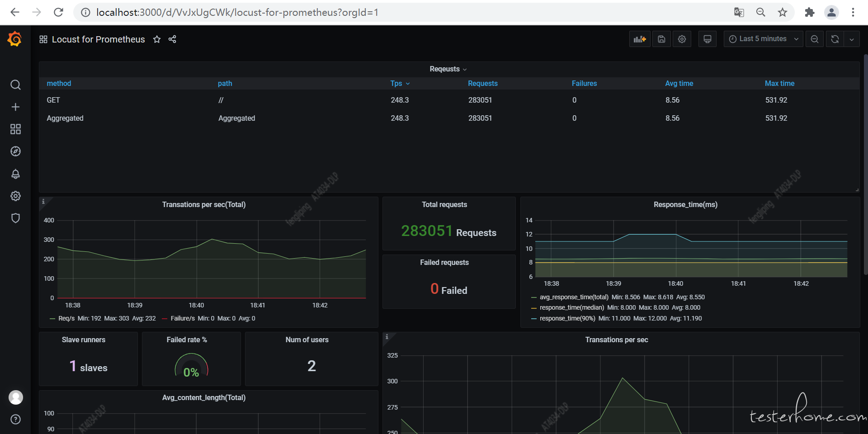868x434 pixels.
Task: Sort table by Avg time column
Action: click(x=679, y=83)
